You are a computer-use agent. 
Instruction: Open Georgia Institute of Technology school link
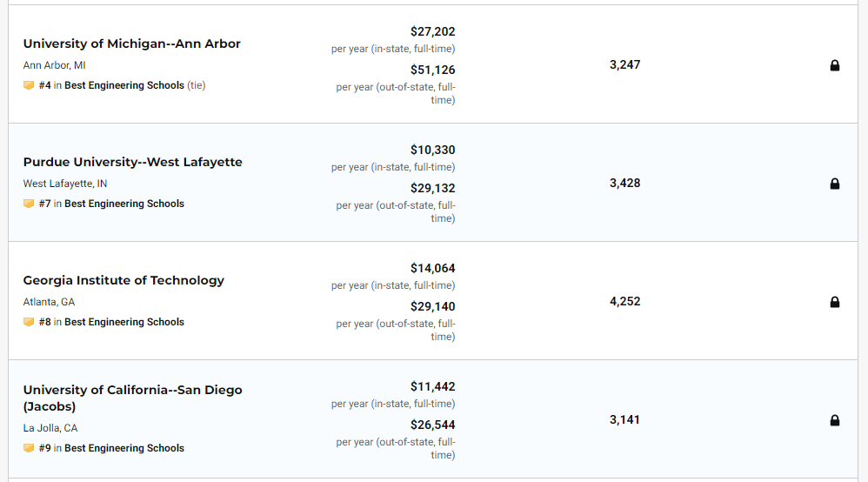tap(124, 280)
